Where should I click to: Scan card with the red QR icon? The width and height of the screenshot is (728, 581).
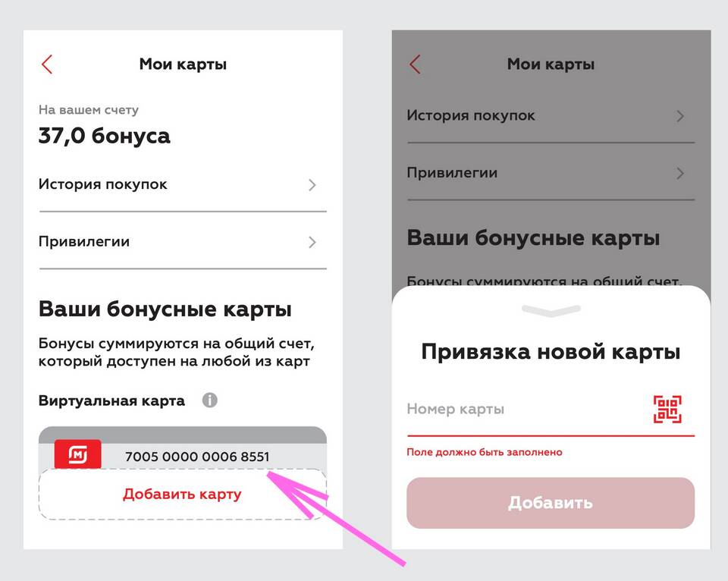[667, 409]
